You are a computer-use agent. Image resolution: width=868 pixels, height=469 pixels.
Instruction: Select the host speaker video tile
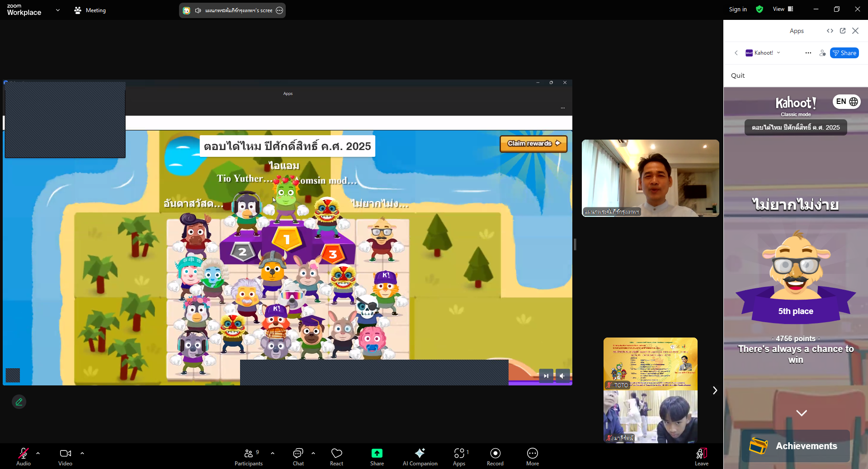point(650,178)
